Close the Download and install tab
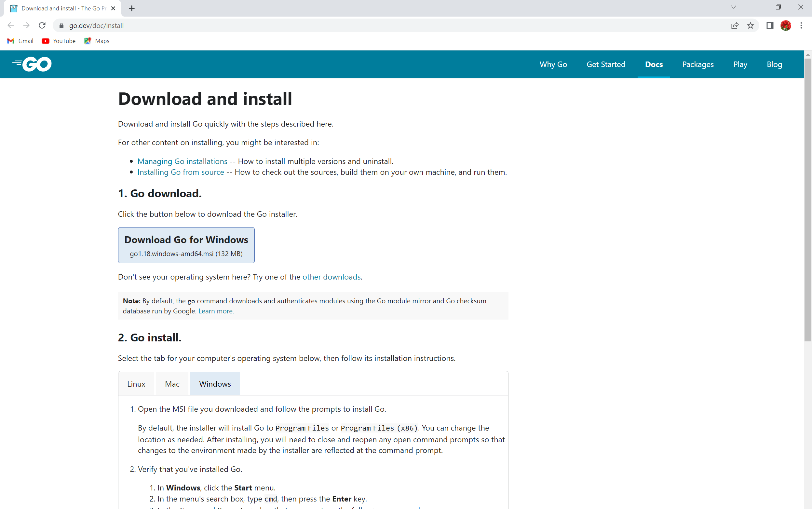The image size is (812, 509). 114,8
